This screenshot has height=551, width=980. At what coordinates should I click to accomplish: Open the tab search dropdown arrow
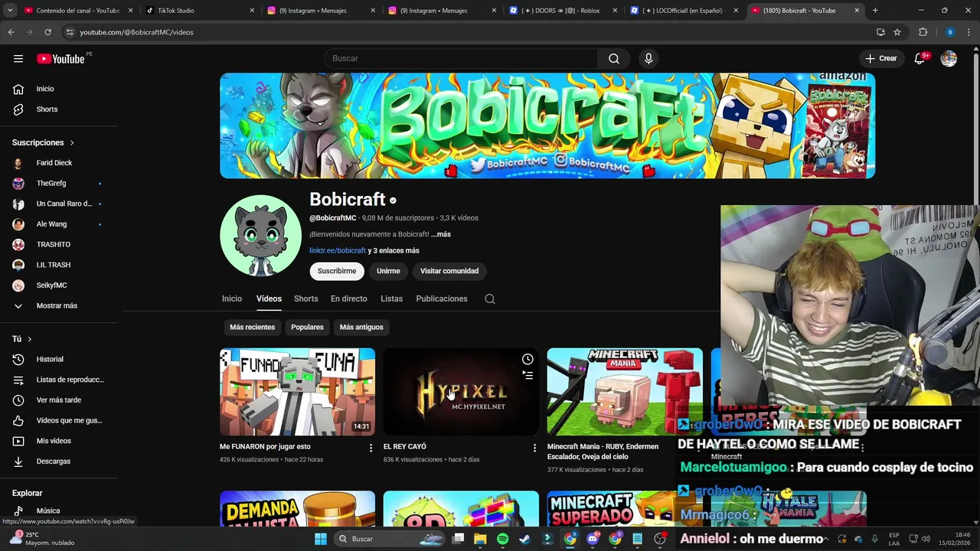(10, 11)
